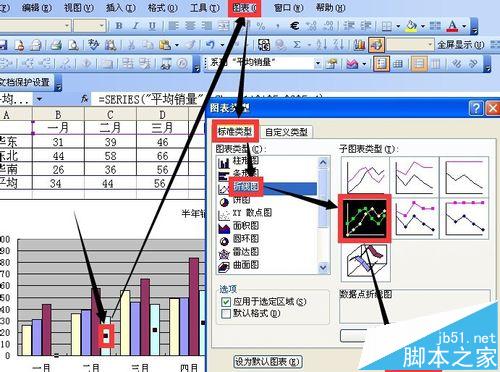
Task: Toggle the chart data table button
Action: point(398,63)
